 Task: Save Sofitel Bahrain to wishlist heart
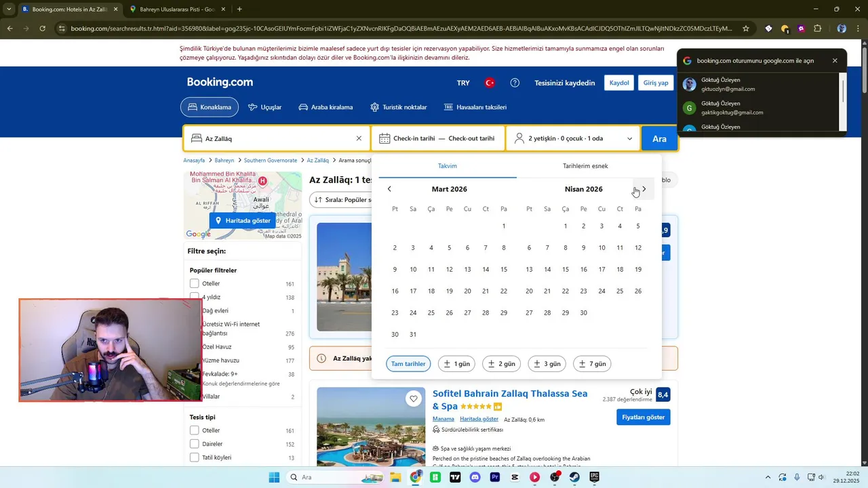pyautogui.click(x=414, y=399)
